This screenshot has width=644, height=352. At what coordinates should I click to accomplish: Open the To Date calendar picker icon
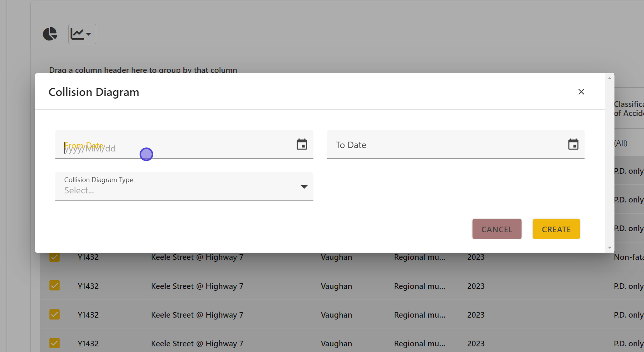click(573, 144)
